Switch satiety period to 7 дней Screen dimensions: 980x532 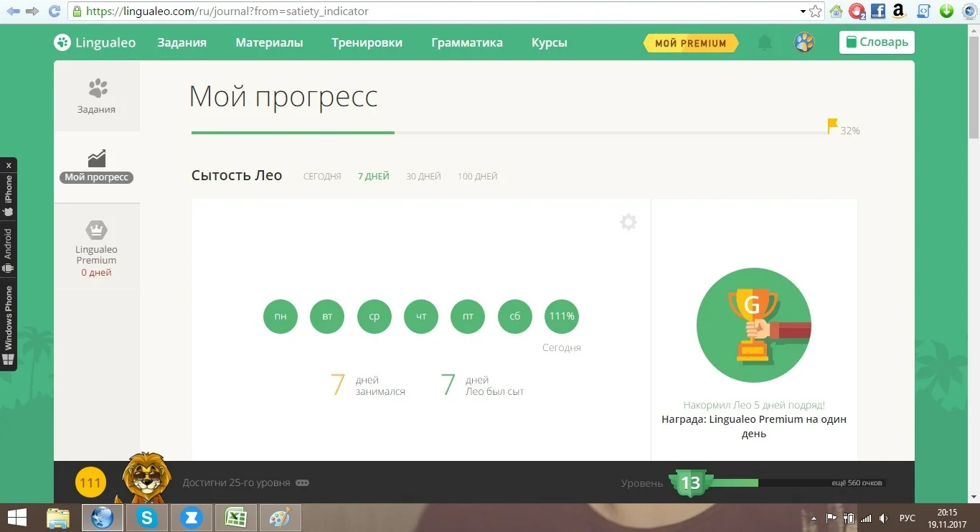[374, 177]
